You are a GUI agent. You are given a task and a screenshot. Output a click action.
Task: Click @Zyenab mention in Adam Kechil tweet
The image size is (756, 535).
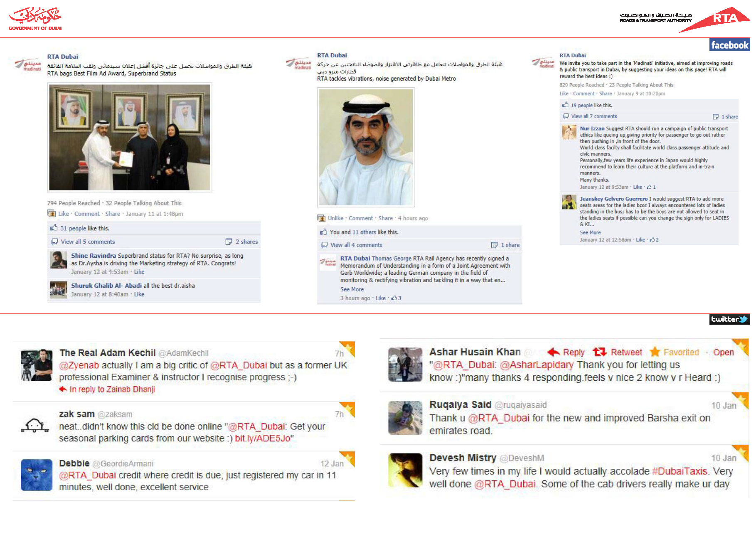coord(79,365)
